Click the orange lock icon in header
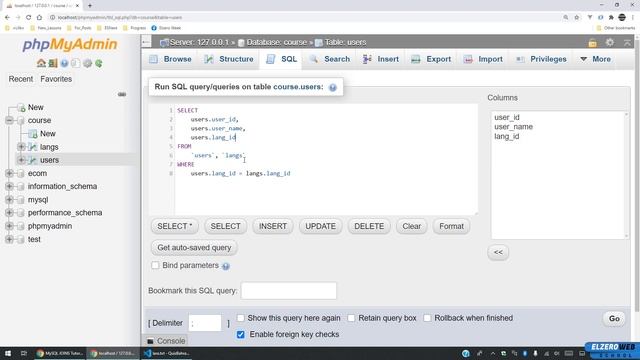 pos(593,42)
